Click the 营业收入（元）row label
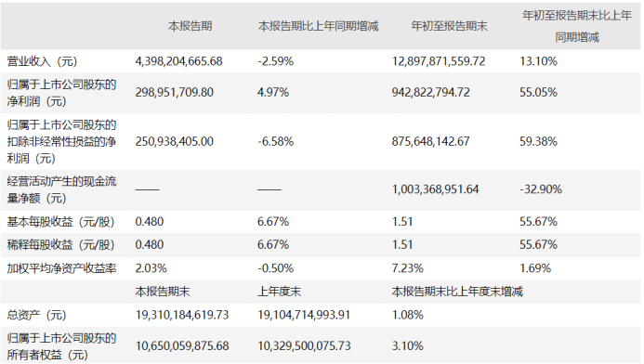644x364 pixels. (x=43, y=61)
